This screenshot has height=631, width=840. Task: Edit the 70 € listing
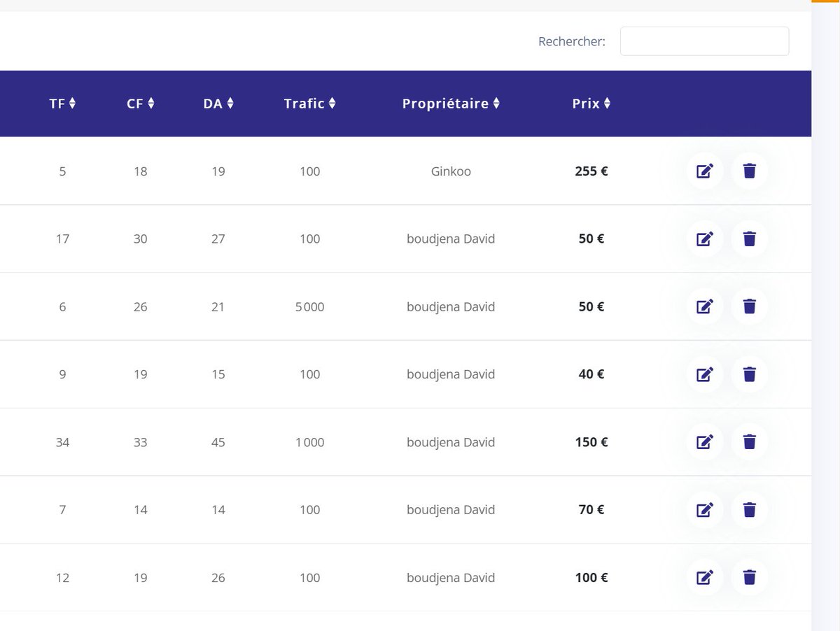[x=704, y=509]
